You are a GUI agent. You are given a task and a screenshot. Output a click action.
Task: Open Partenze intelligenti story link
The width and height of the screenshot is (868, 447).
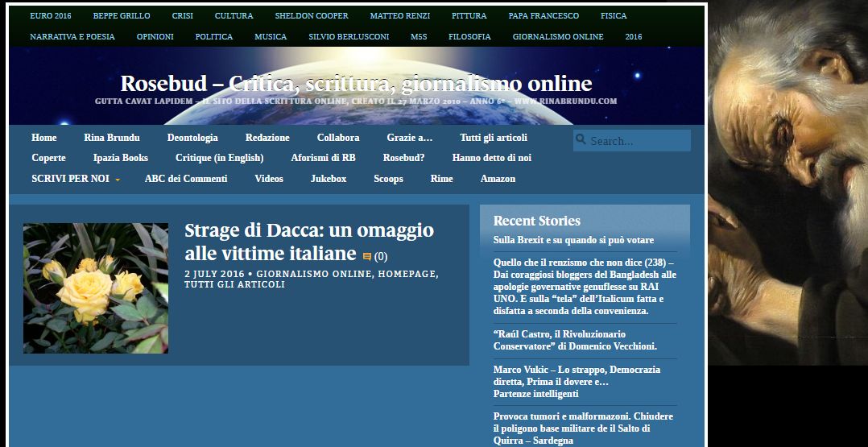click(536, 394)
